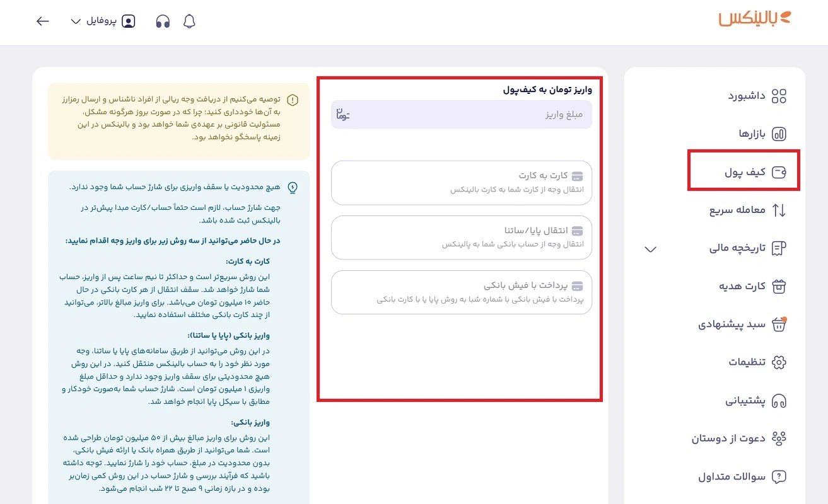Expand the تاریخچه مالی submenu chevron
This screenshot has height=504, width=828.
click(651, 249)
